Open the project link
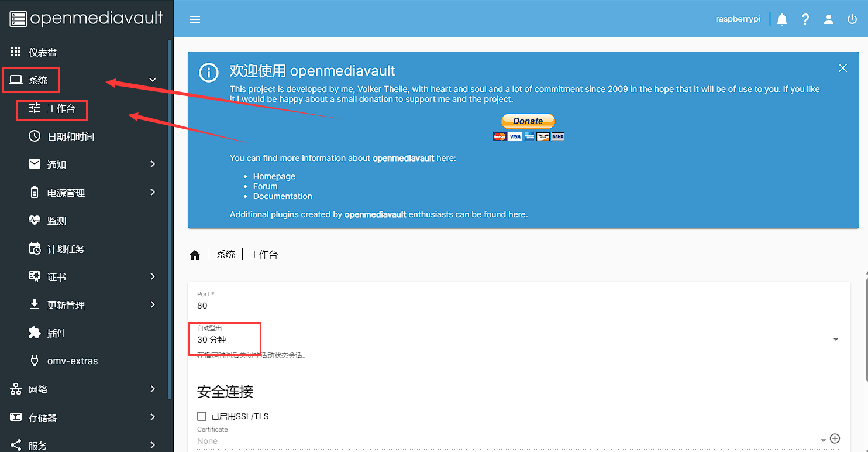The height and width of the screenshot is (452, 868). tap(262, 89)
